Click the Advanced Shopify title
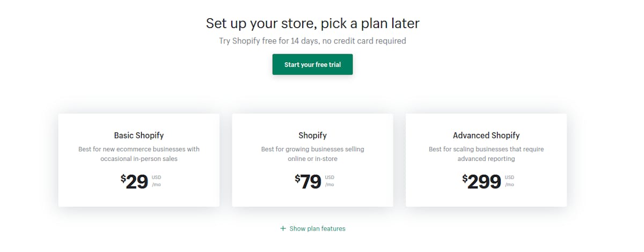The width and height of the screenshot is (644, 252). pyautogui.click(x=486, y=136)
